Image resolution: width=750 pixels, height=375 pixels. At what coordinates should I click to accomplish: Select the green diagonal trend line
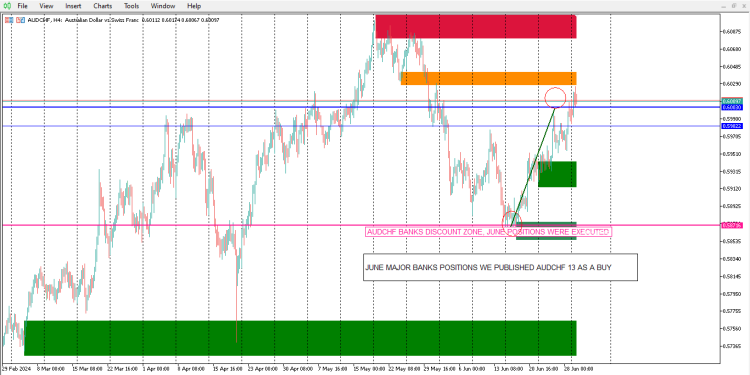click(x=532, y=167)
